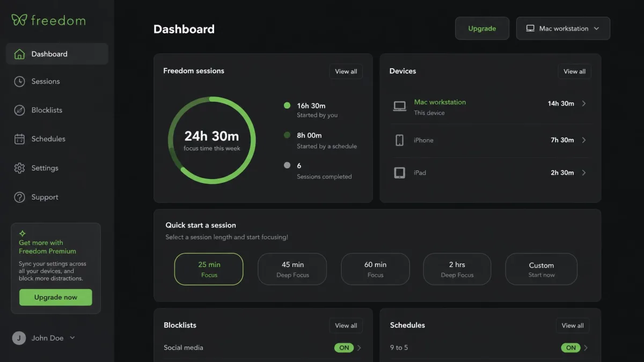644x362 pixels.
Task: Click the John Doe user name
Action: pyautogui.click(x=47, y=338)
